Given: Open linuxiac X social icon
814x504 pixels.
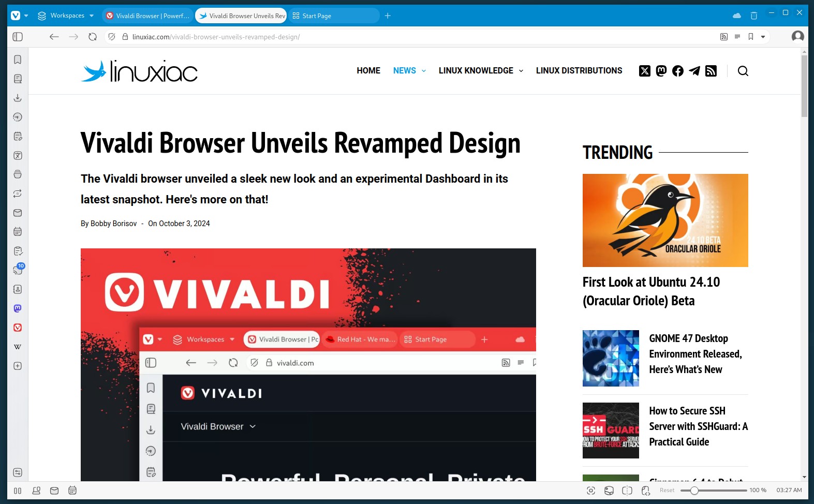Looking at the screenshot, I should 645,71.
